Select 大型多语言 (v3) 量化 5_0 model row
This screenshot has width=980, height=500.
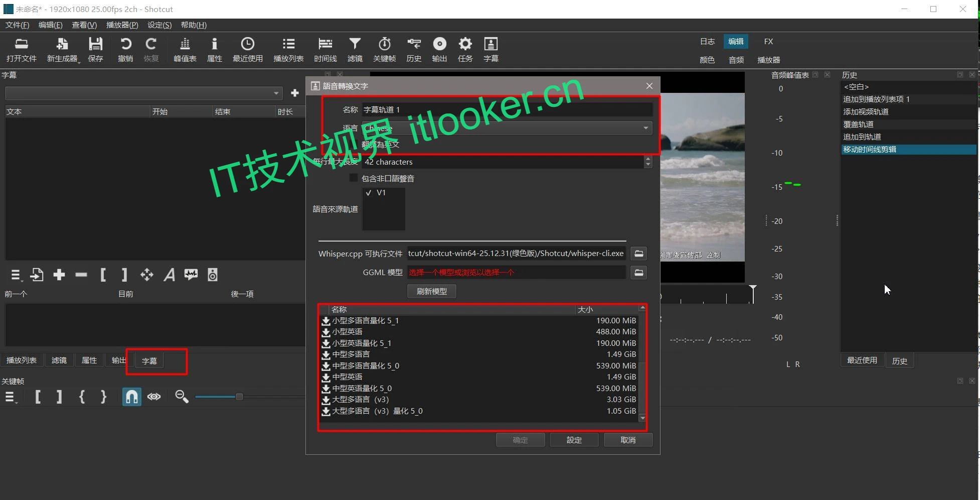(479, 411)
